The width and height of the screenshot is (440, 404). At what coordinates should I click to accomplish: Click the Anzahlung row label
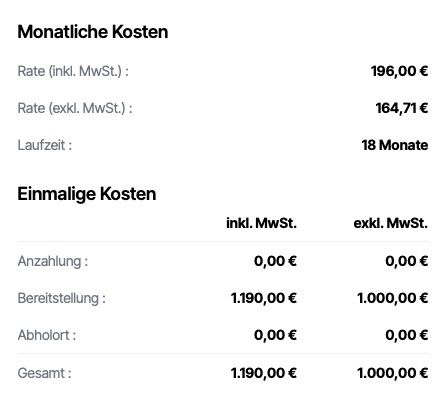click(53, 261)
